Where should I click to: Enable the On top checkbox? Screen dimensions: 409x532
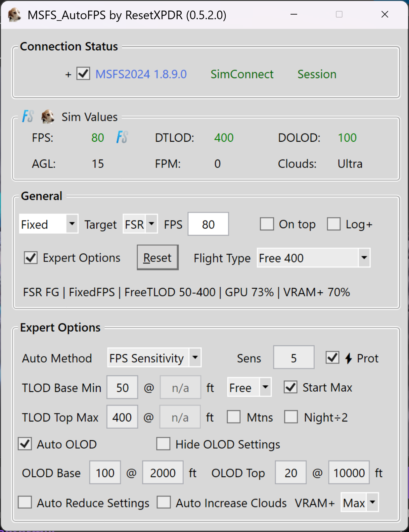[267, 224]
